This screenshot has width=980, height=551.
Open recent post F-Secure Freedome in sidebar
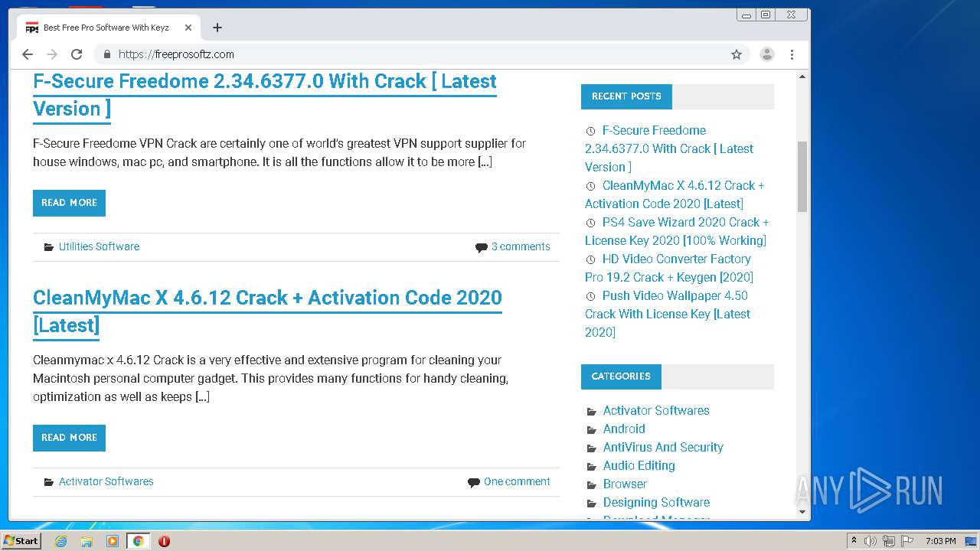(x=669, y=148)
